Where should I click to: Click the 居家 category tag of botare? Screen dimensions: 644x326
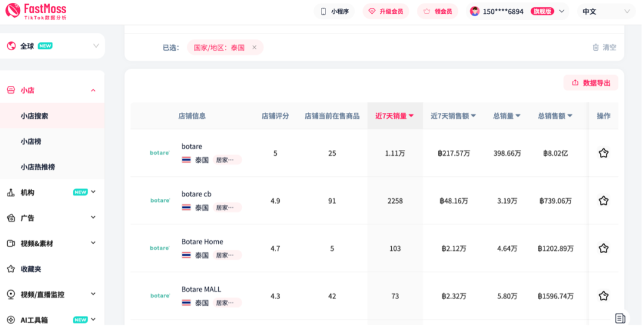tap(227, 160)
